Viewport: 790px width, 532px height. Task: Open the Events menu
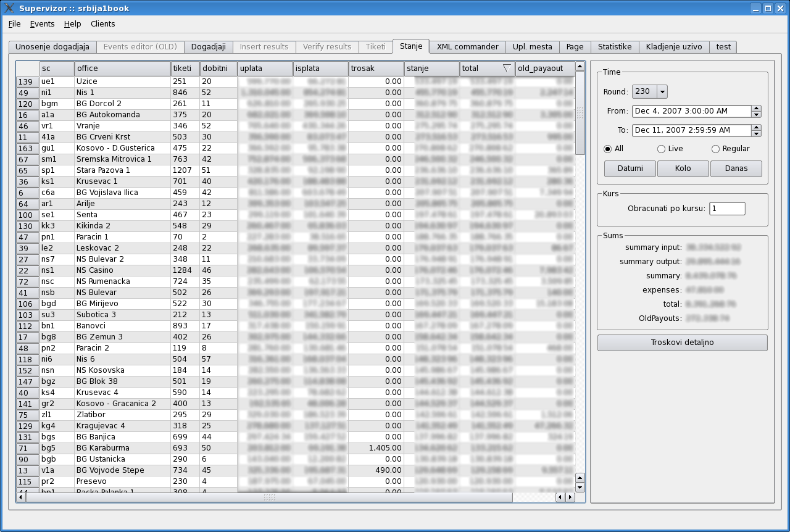(42, 24)
